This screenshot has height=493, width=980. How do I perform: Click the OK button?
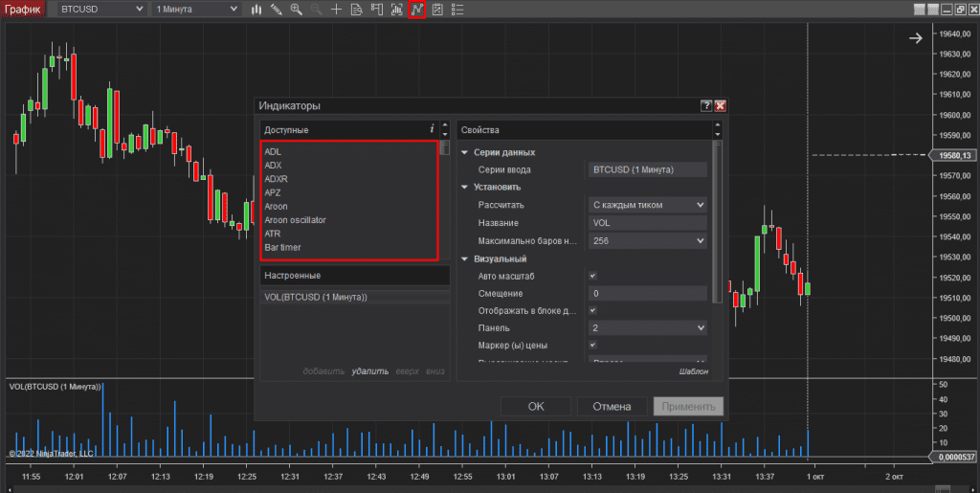(x=536, y=406)
